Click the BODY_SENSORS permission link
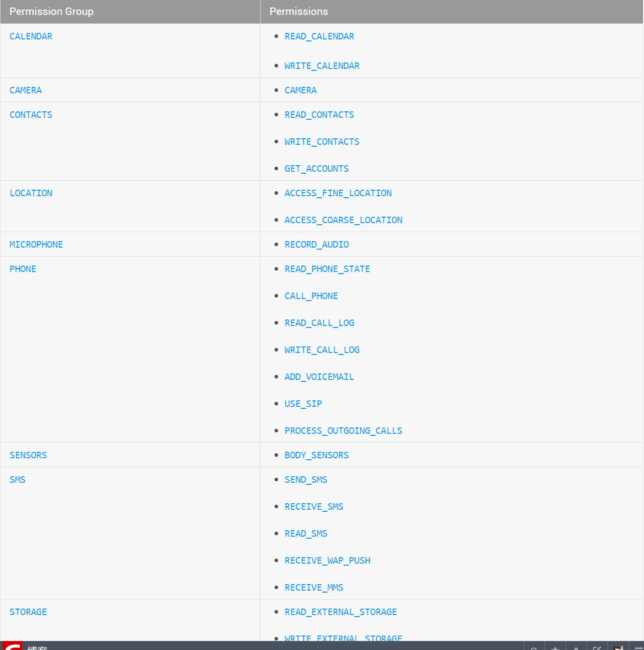Viewport: 644px width, 650px height. tap(317, 455)
